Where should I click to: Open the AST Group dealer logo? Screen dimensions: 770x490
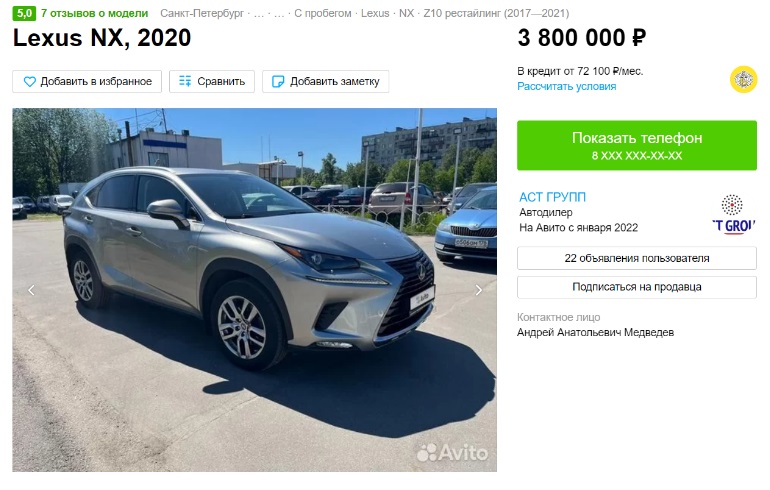pyautogui.click(x=734, y=215)
